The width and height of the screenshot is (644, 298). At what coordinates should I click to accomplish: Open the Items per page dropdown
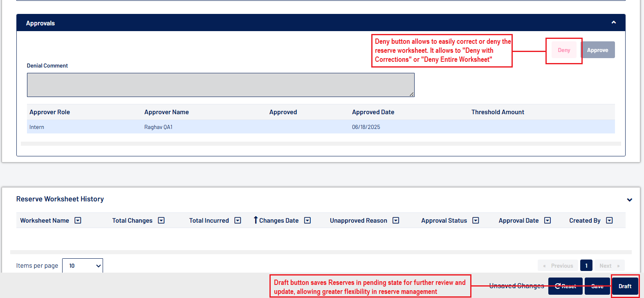coord(83,266)
